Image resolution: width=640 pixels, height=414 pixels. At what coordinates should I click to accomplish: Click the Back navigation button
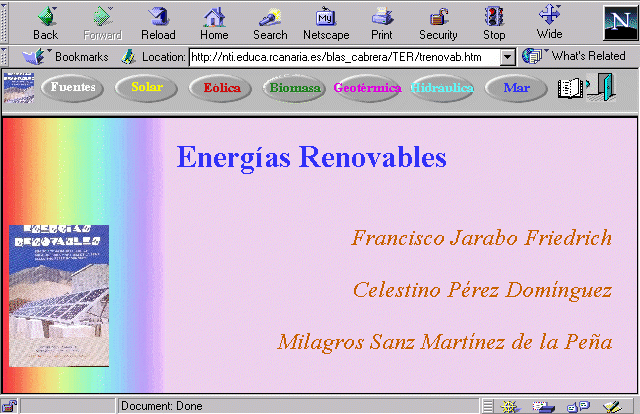point(45,22)
